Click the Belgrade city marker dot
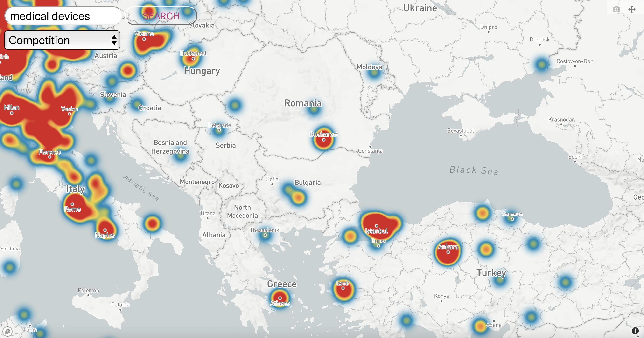 (219, 130)
